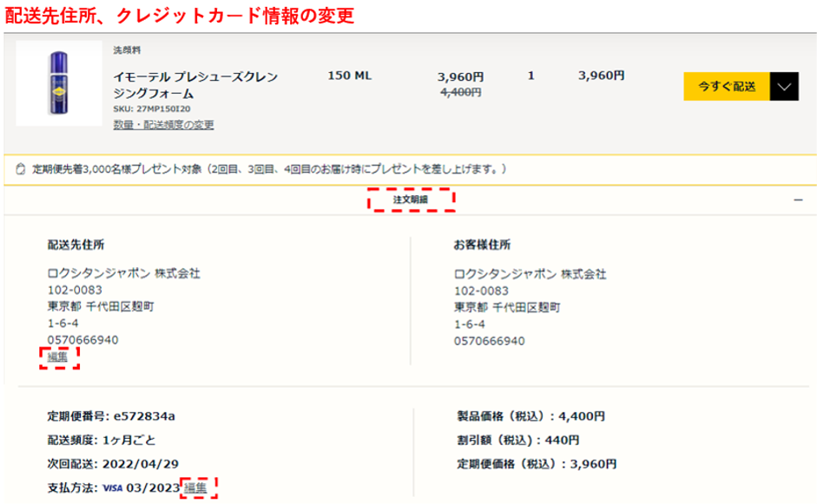
Task: Open the イモーテル プレシューズクレンジングフォーム product name
Action: [195, 85]
